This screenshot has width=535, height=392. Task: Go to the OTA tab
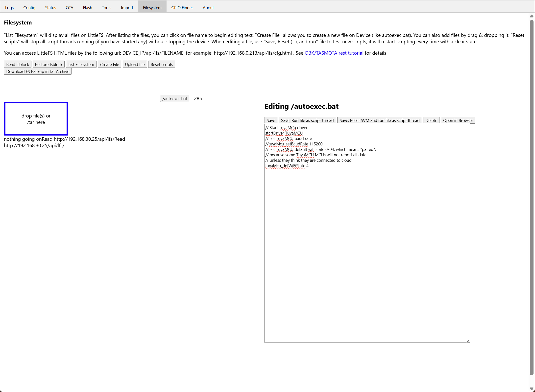click(70, 8)
